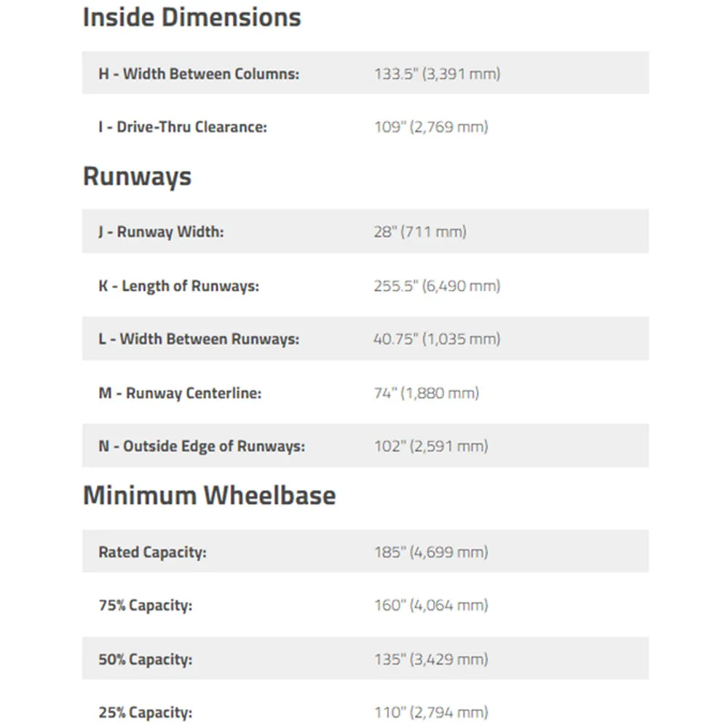Select the L - Width Between Runways label
Viewport: 728px width, 728px height.
tap(199, 339)
